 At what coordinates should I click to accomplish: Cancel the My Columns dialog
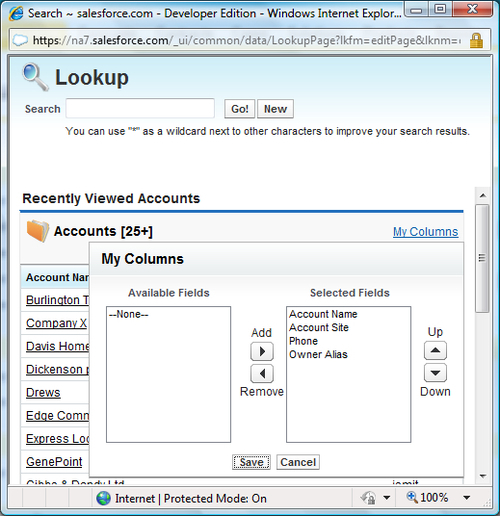tap(298, 462)
